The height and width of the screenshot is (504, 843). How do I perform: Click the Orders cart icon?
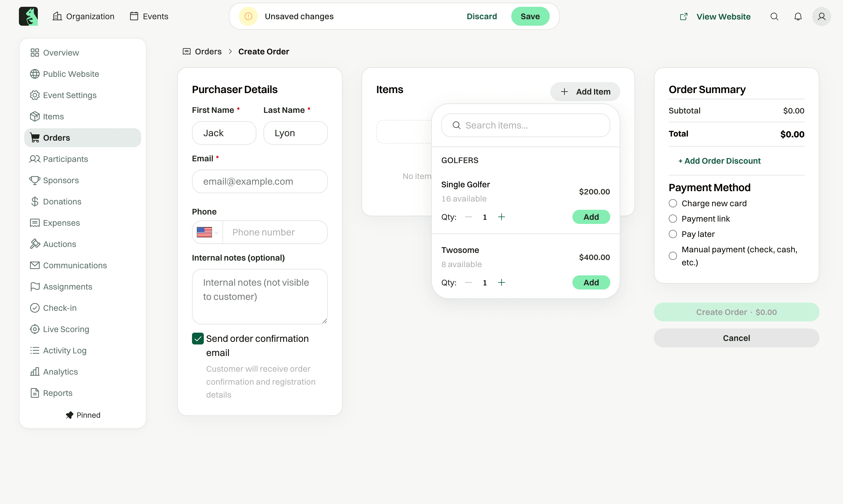(x=35, y=138)
